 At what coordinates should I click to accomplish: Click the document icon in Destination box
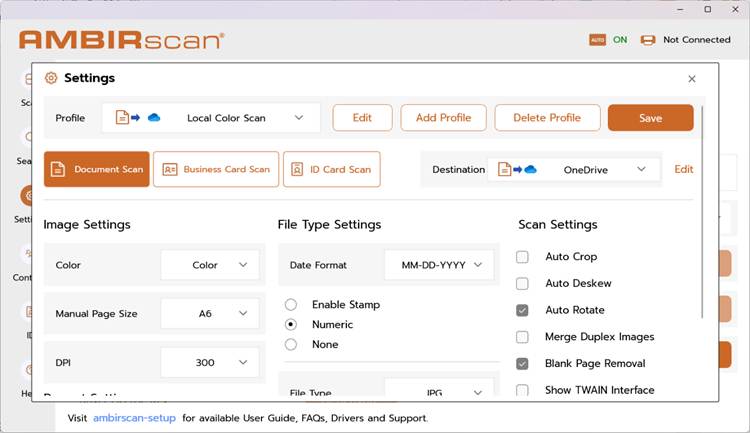[x=504, y=169]
